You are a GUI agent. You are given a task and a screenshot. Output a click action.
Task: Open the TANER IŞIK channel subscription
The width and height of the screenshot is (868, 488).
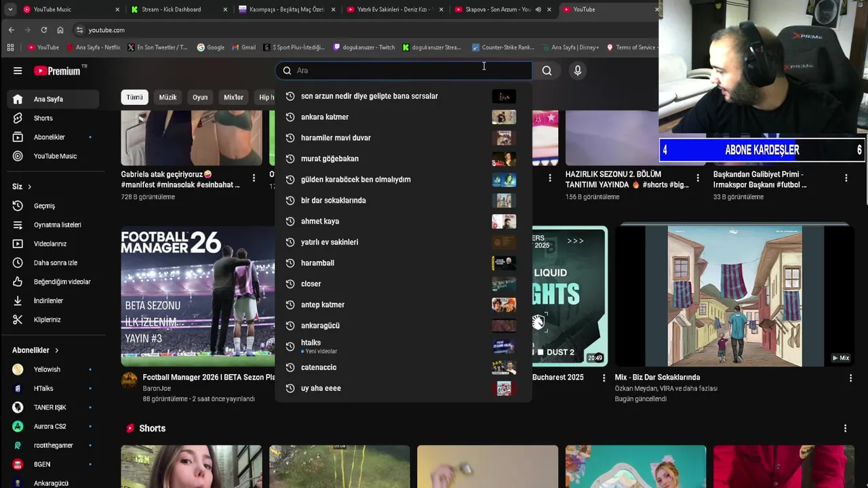53,407
